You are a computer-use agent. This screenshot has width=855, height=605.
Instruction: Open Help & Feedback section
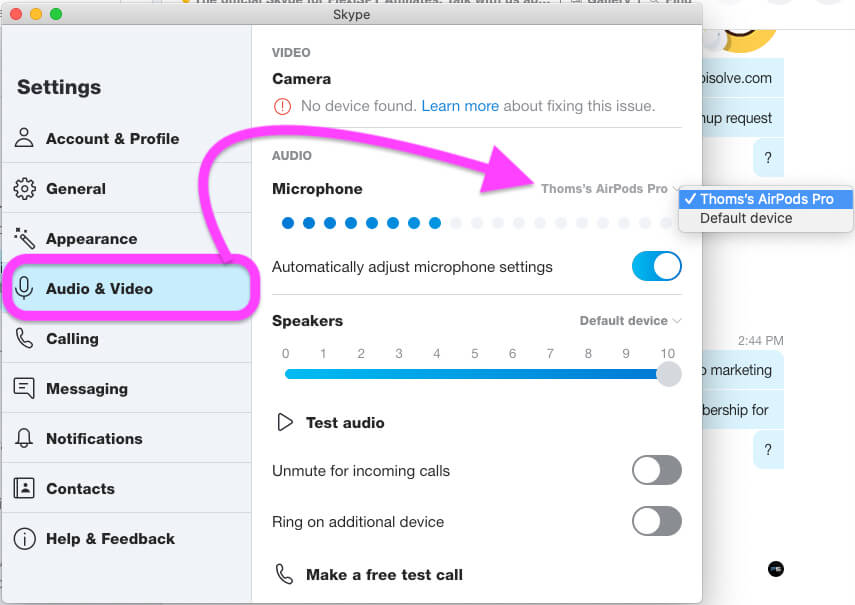(127, 539)
